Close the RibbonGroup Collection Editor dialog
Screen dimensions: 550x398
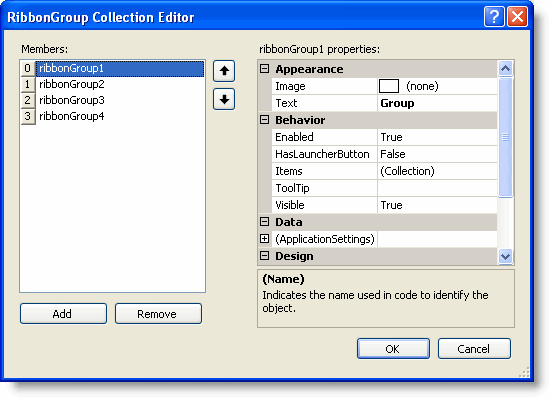(517, 16)
